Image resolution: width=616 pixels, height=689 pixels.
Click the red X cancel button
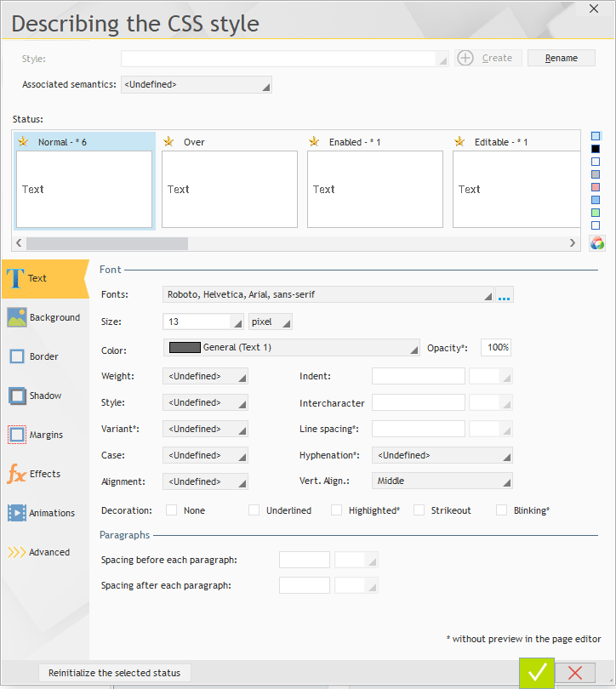(x=575, y=673)
